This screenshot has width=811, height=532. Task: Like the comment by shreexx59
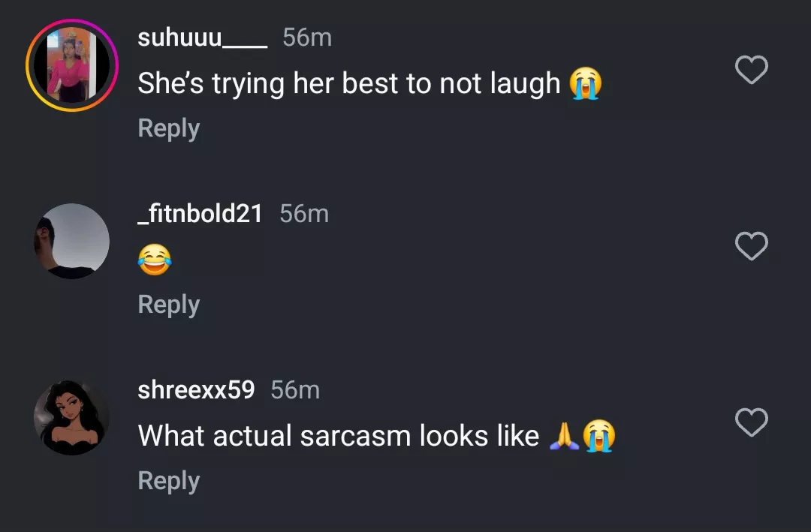coord(751,423)
